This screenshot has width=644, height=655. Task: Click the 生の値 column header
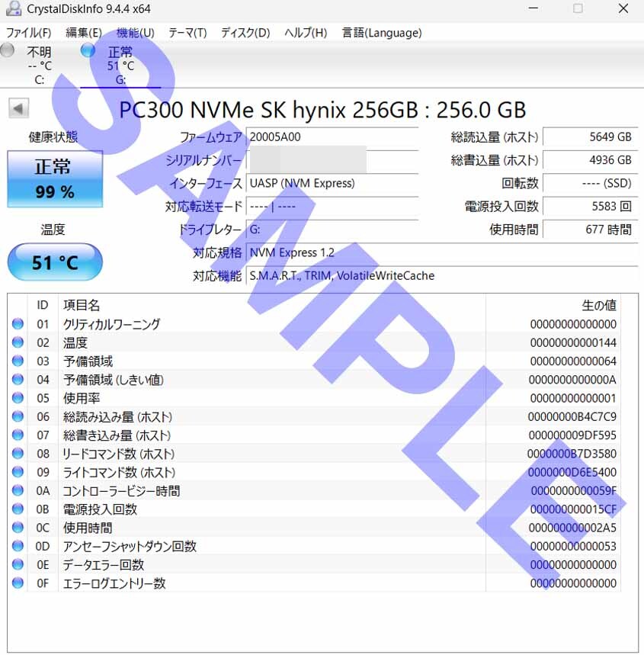[599, 305]
